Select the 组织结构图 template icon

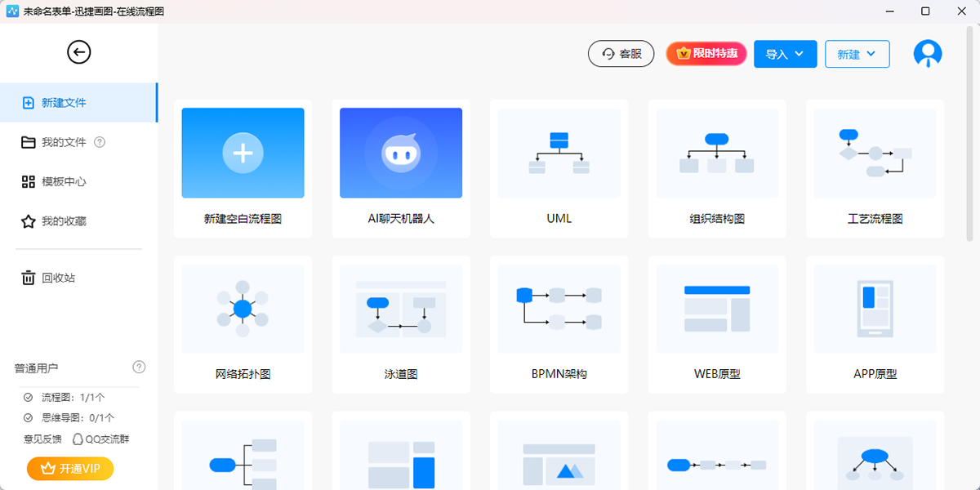(717, 154)
